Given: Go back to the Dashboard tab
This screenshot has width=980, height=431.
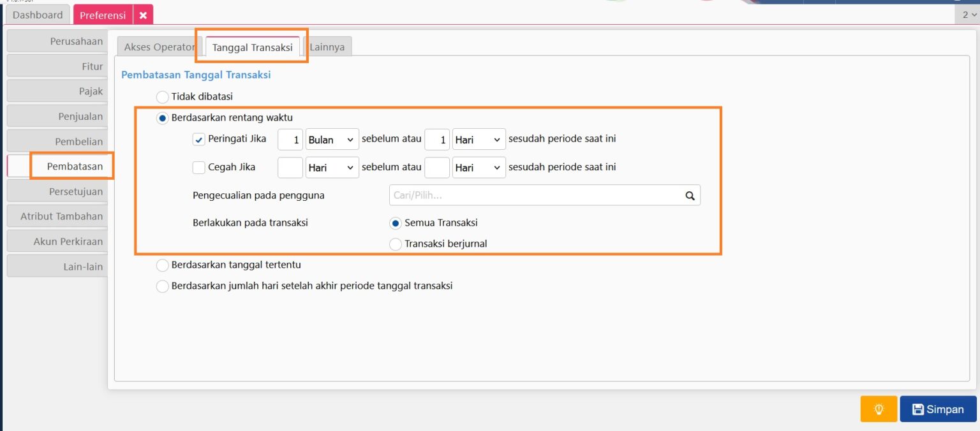Looking at the screenshot, I should pos(37,14).
